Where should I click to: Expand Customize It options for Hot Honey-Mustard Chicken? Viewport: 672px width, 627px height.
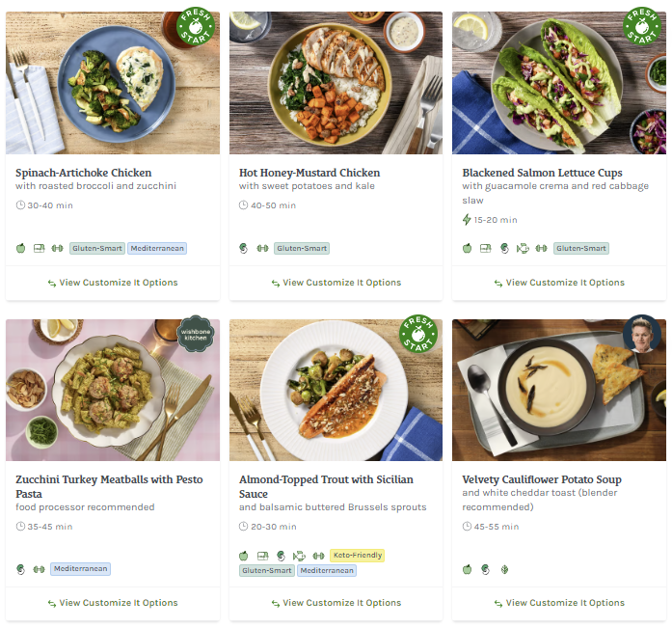pos(336,283)
